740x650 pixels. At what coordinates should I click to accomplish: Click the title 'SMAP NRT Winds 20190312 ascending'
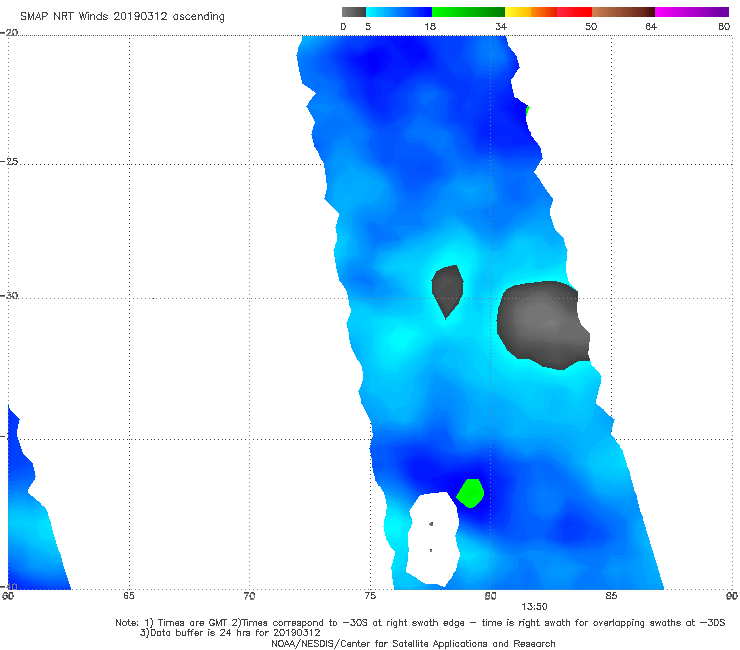pos(122,17)
